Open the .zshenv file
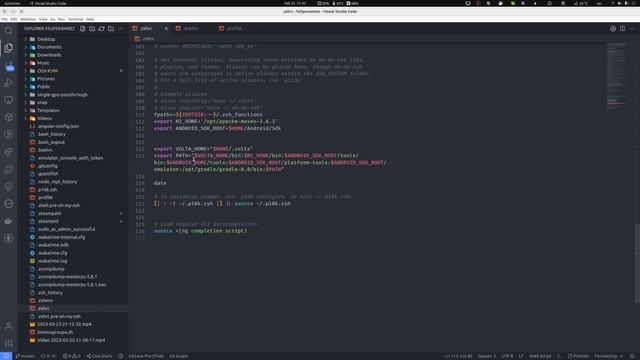This screenshot has width=640, height=360. 45,300
